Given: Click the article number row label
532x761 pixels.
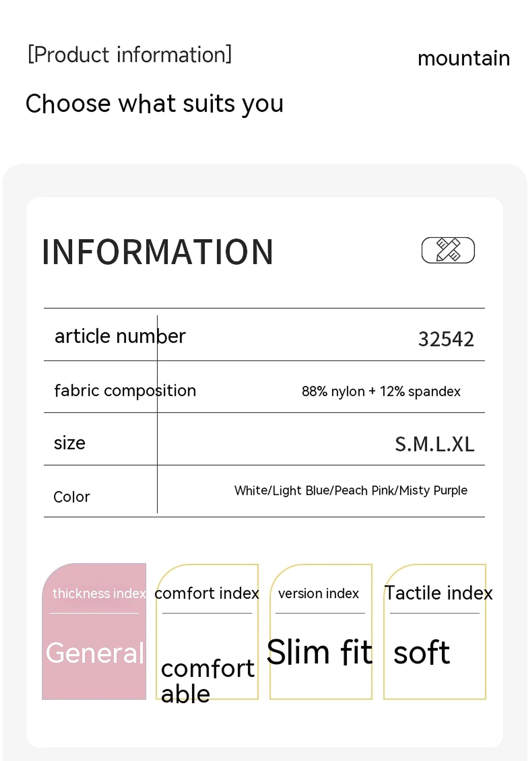Looking at the screenshot, I should click(120, 336).
